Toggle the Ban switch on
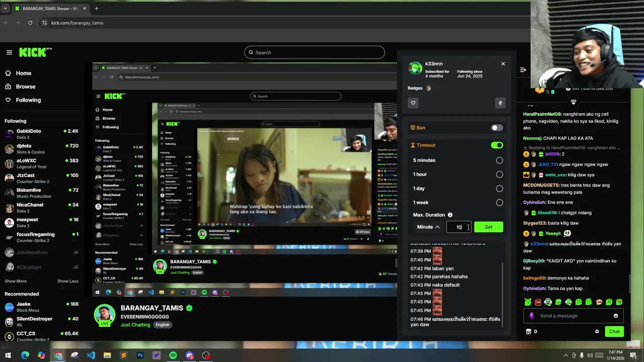644x362 pixels. point(497,128)
